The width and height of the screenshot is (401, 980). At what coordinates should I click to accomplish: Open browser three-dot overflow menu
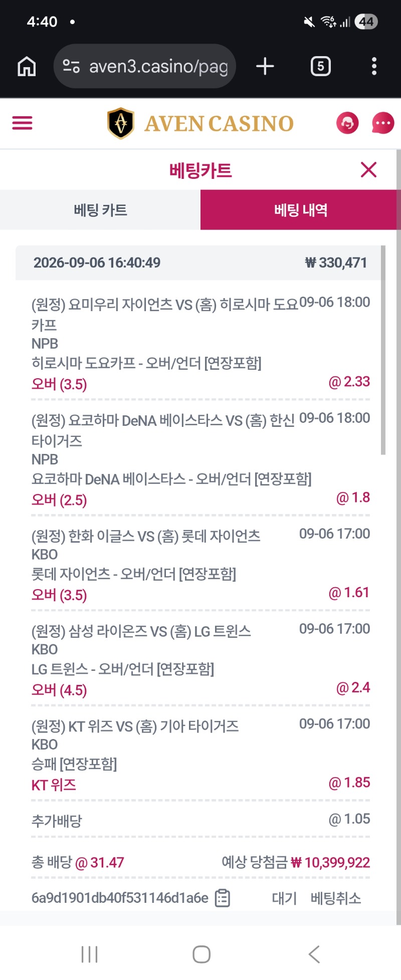pyautogui.click(x=374, y=66)
